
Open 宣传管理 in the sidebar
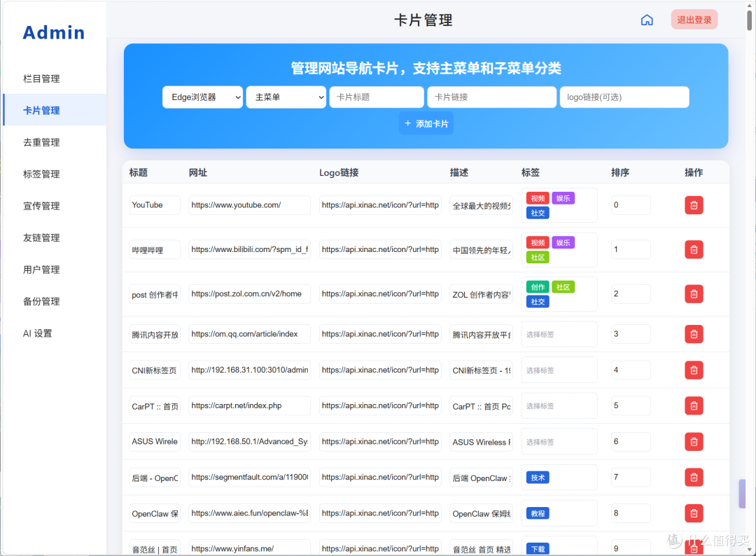coord(55,206)
